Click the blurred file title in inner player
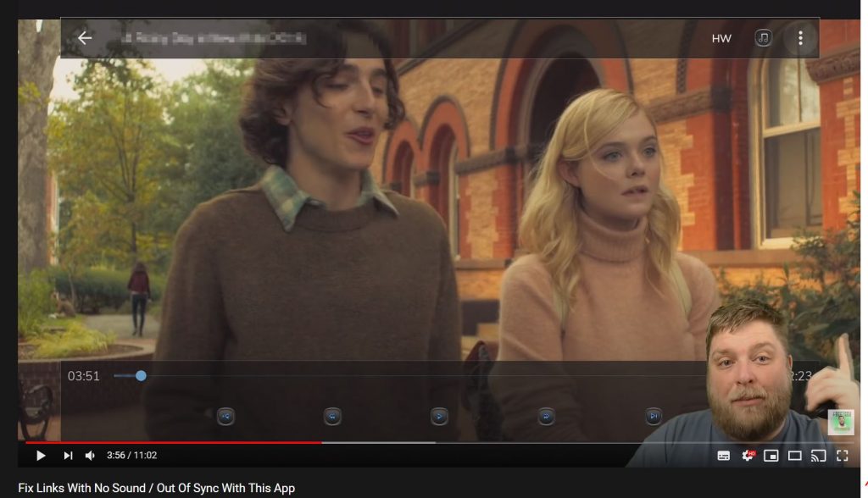 pos(213,38)
